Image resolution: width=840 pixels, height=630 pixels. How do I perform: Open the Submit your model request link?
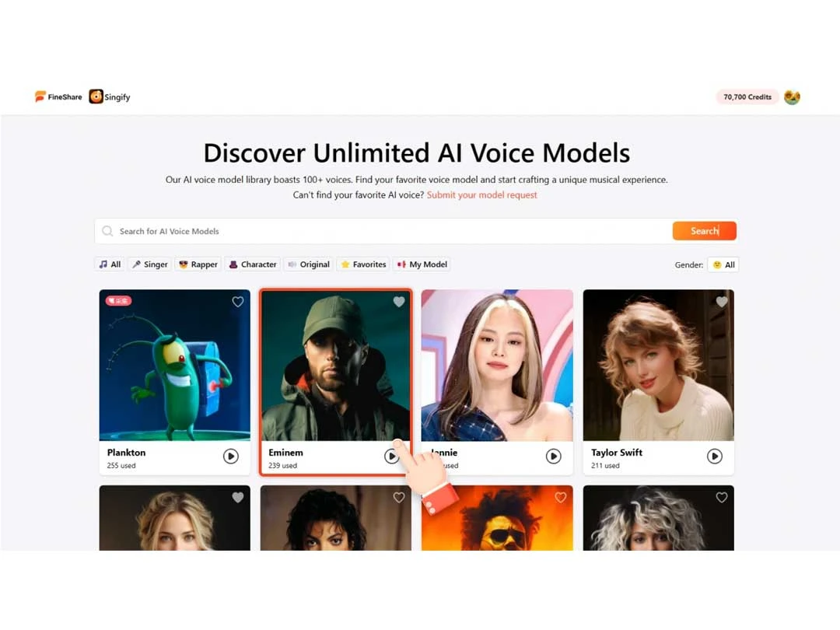click(x=481, y=195)
